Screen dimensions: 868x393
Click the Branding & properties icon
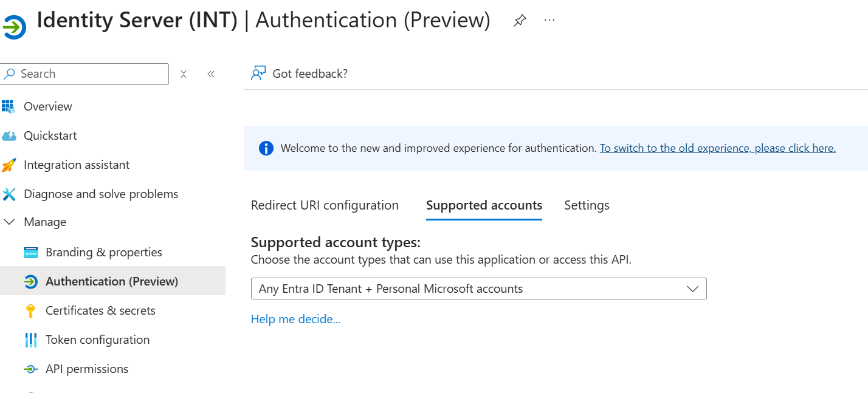coord(31,253)
